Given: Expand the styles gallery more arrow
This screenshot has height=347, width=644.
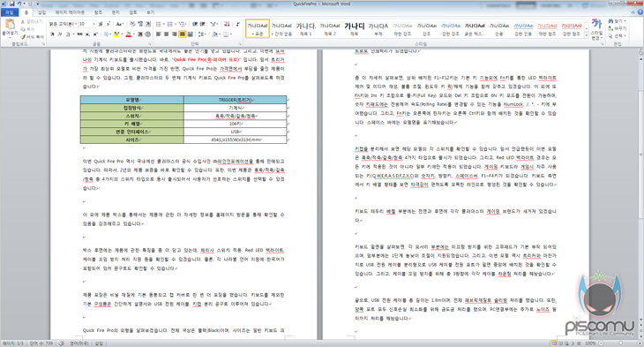Looking at the screenshot, I should tap(586, 36).
